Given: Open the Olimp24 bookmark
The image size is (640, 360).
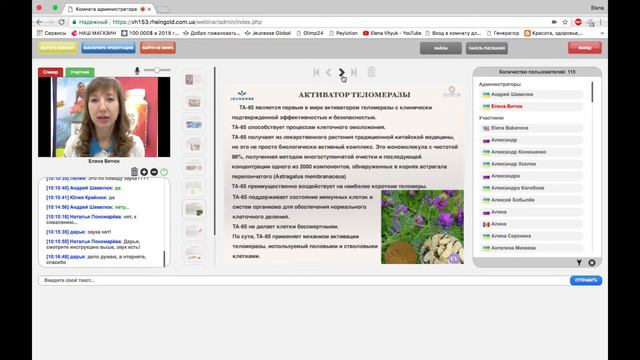Looking at the screenshot, I should point(310,33).
